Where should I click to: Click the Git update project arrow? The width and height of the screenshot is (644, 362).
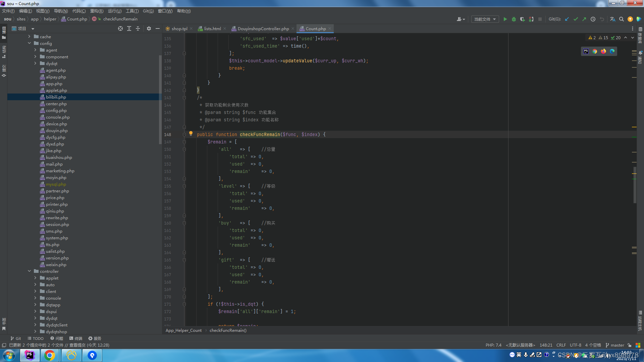coord(567,19)
